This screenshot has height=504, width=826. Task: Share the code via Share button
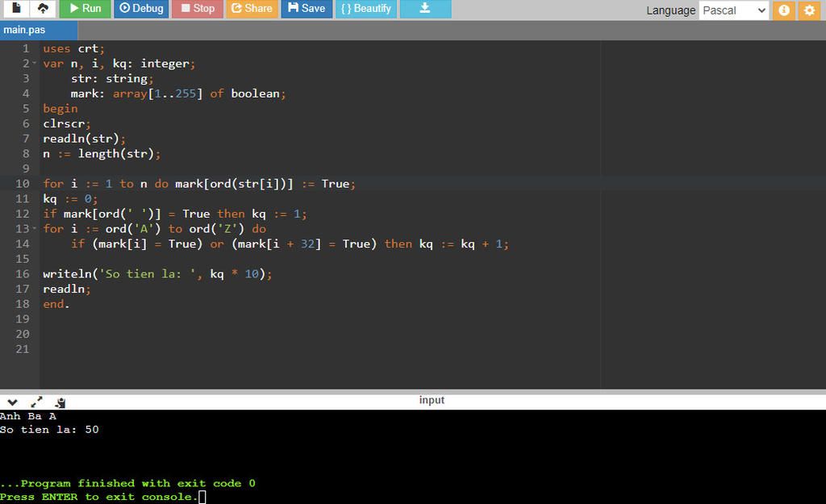click(x=252, y=8)
